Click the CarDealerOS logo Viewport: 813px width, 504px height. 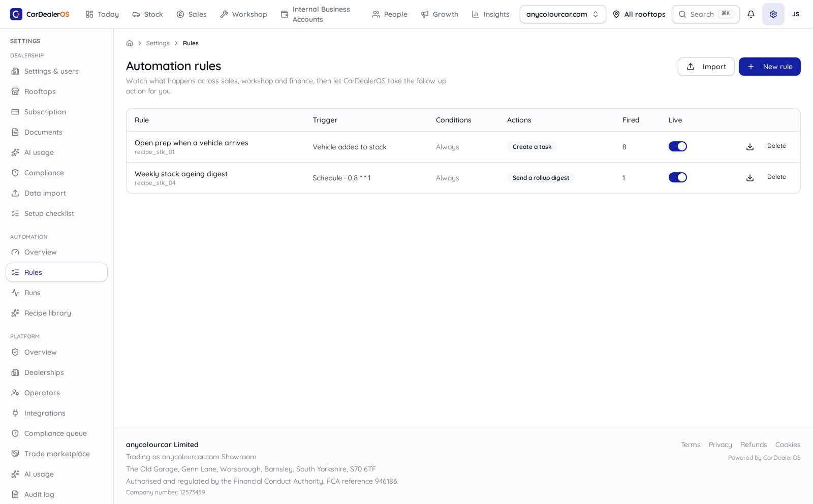(40, 14)
